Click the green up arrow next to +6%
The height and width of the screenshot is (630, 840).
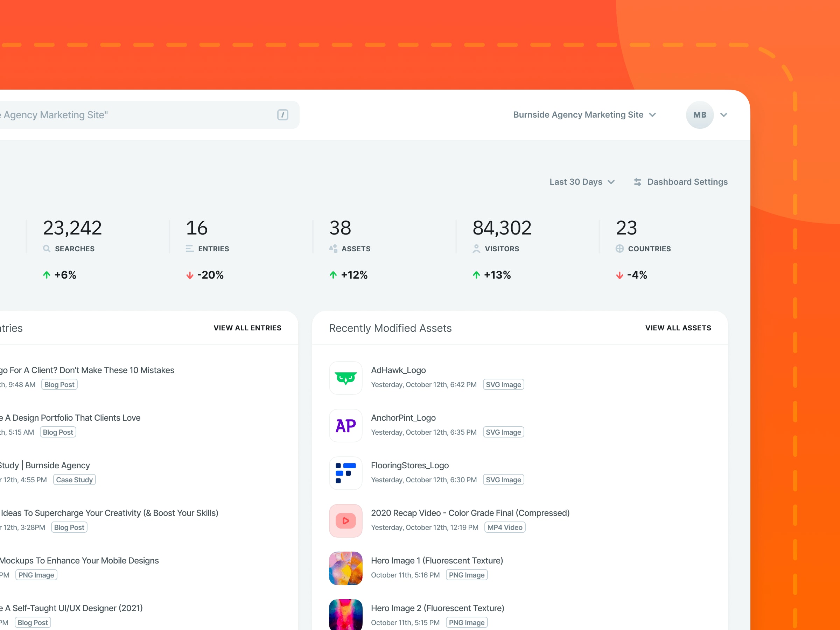[47, 275]
